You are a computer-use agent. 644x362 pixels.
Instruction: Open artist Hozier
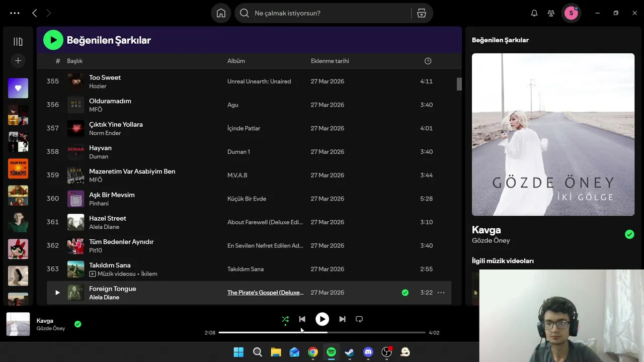point(98,86)
